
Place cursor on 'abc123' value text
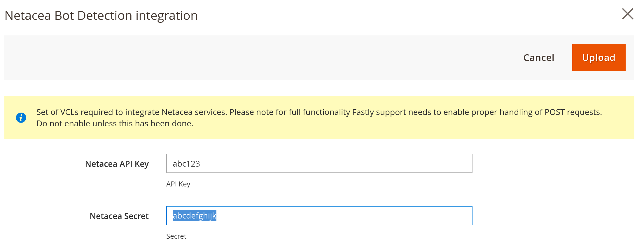pos(186,164)
